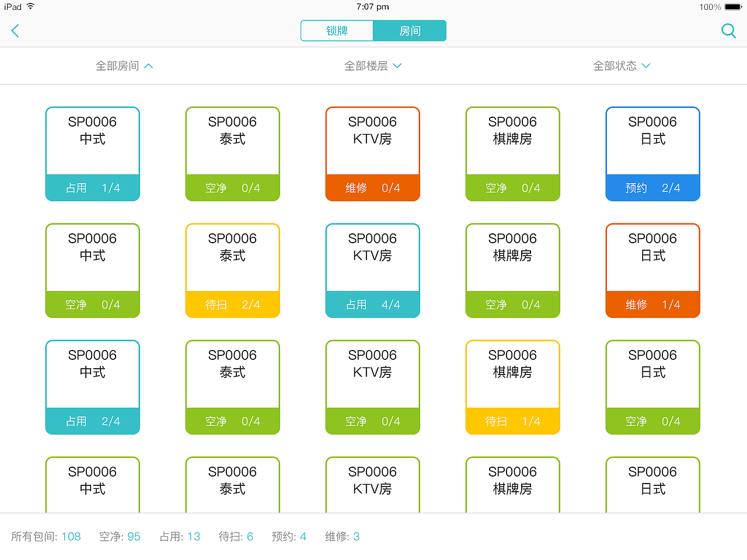Tap the 所有包间 total of 108
Screen dimensions: 747x560
point(71,536)
